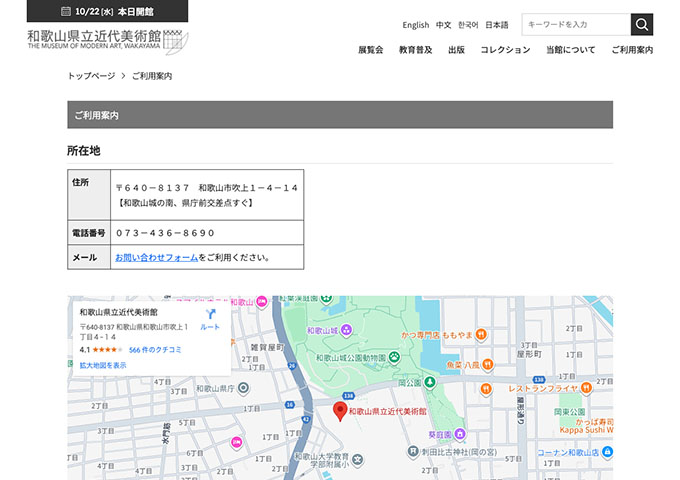Click the 屋形町 district label

(529, 354)
